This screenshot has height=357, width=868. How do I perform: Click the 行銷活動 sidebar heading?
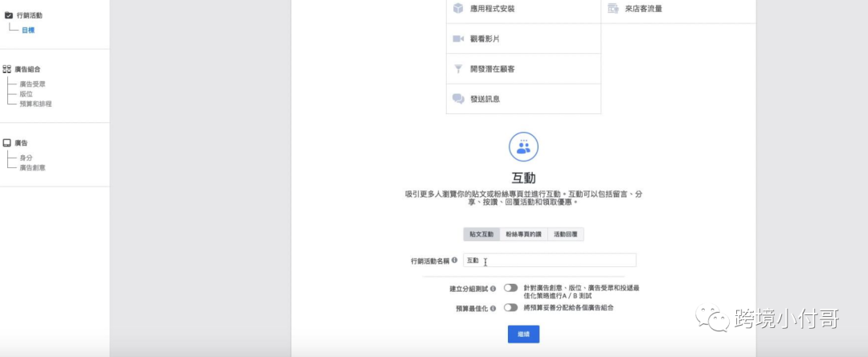pos(30,15)
